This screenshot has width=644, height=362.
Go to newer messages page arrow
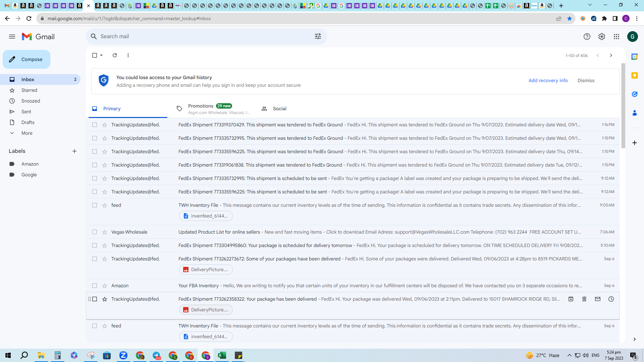tap(598, 55)
